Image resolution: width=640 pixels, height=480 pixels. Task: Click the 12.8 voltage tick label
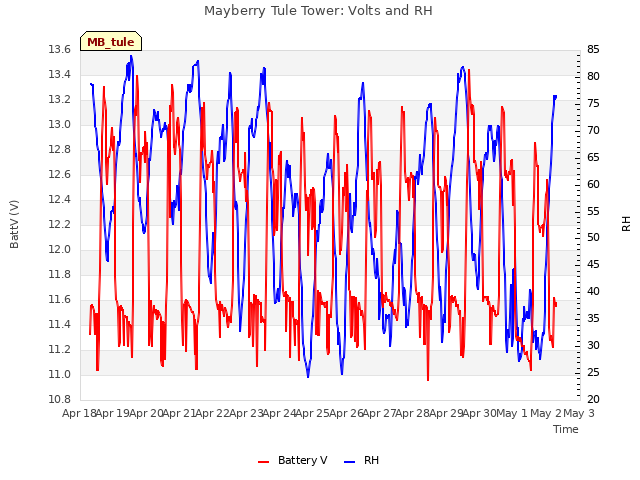coord(60,150)
